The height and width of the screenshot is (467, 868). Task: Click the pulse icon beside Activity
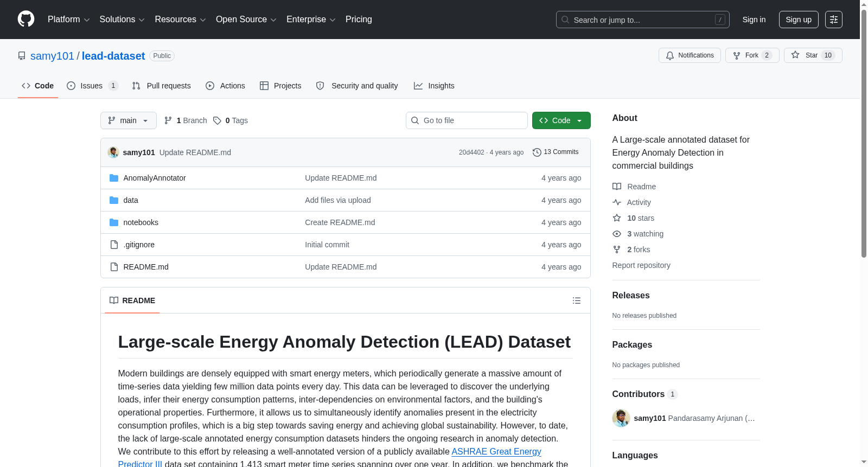(x=617, y=202)
